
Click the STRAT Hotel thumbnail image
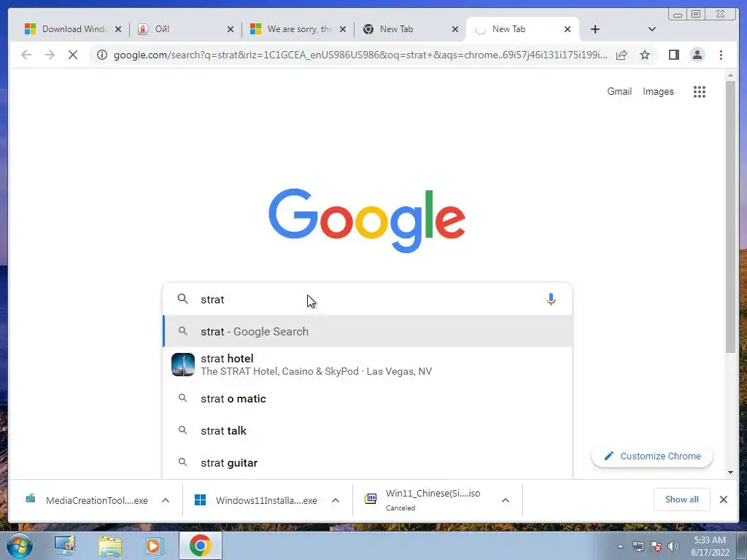pyautogui.click(x=183, y=365)
